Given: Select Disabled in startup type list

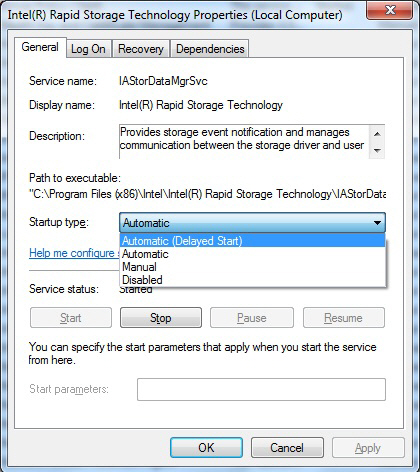Looking at the screenshot, I should pyautogui.click(x=252, y=280).
